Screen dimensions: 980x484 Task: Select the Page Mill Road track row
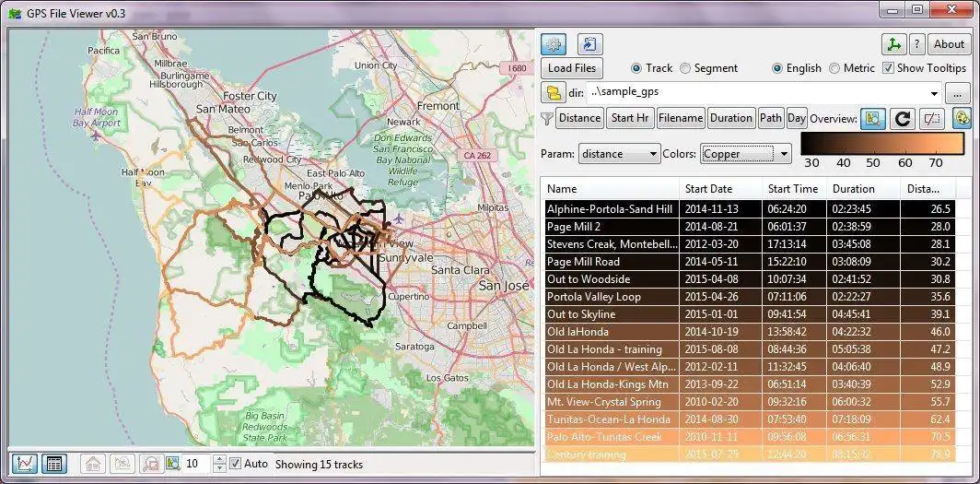(x=748, y=262)
